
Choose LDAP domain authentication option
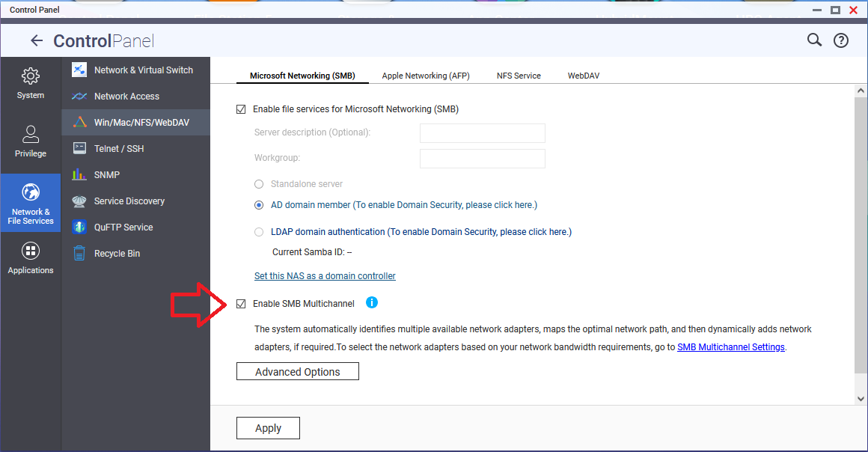pos(259,232)
